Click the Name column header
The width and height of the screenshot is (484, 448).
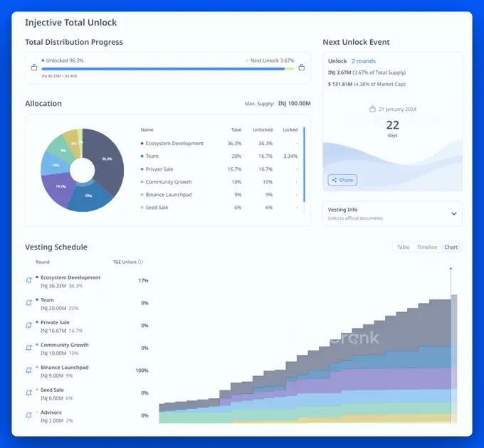tap(147, 130)
